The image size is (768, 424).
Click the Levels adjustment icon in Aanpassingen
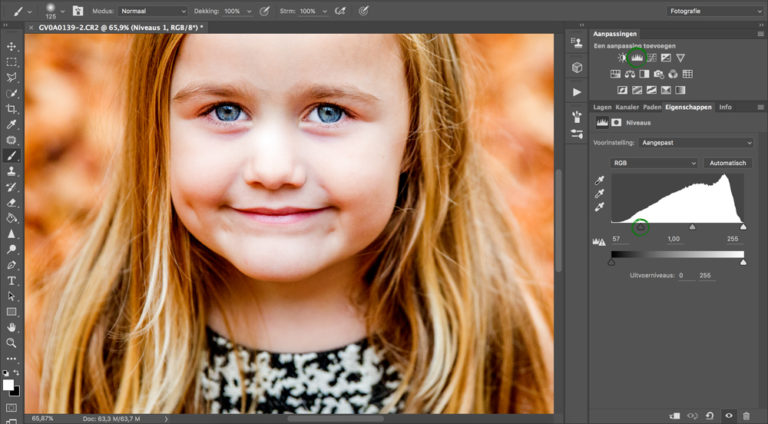tap(637, 58)
